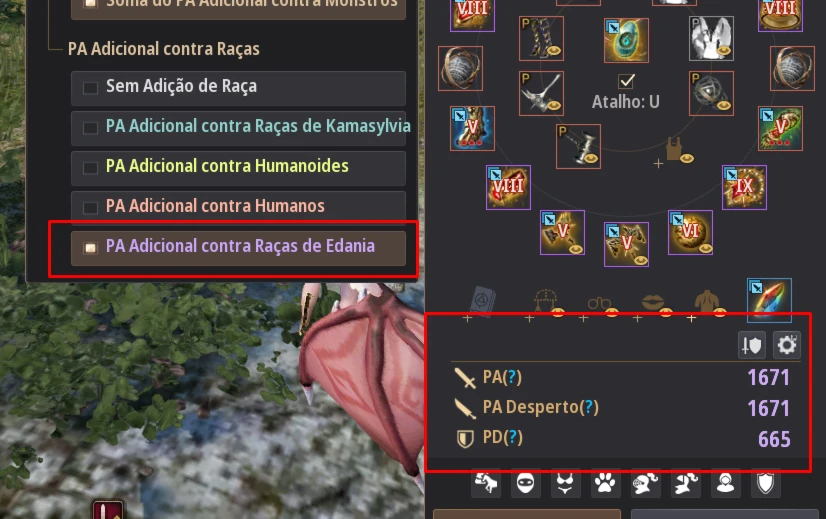Screen dimensions: 826x519
Task: Select the horse icon in bottom row
Action: point(486,483)
